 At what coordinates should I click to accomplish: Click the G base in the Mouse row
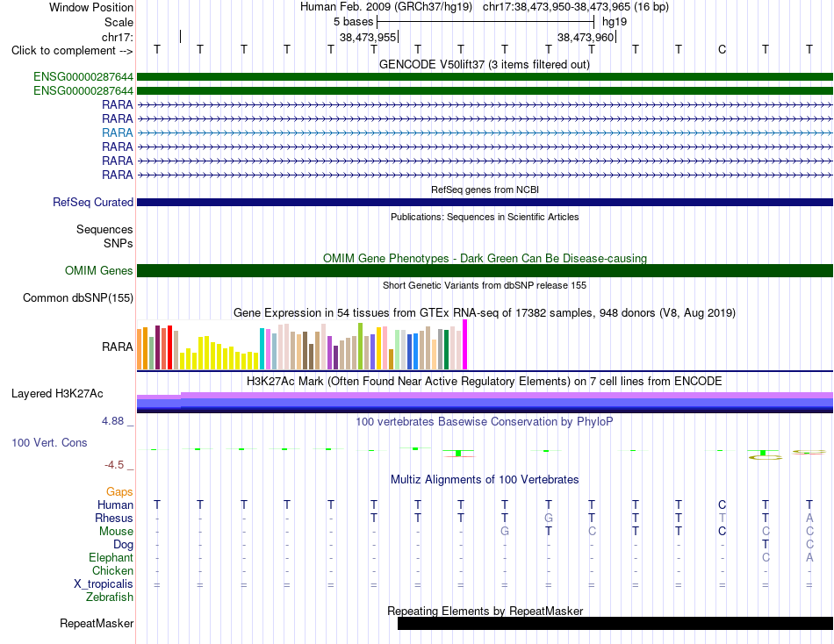505,532
